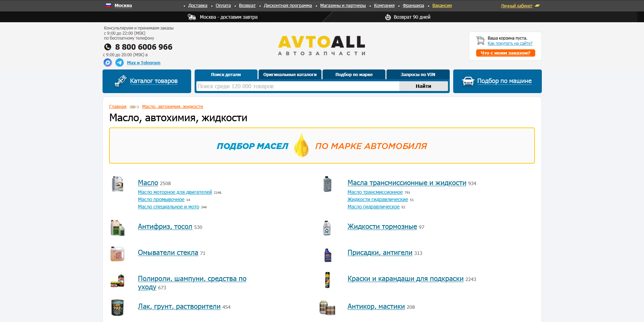Select the Оригинальные каталоги tab
The height and width of the screenshot is (322, 644).
coord(290,74)
